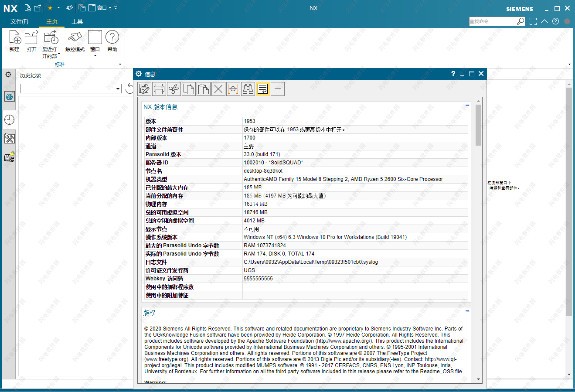The height and width of the screenshot is (392, 575).
Task: Open help question mark in top-right bar
Action: click(x=555, y=21)
